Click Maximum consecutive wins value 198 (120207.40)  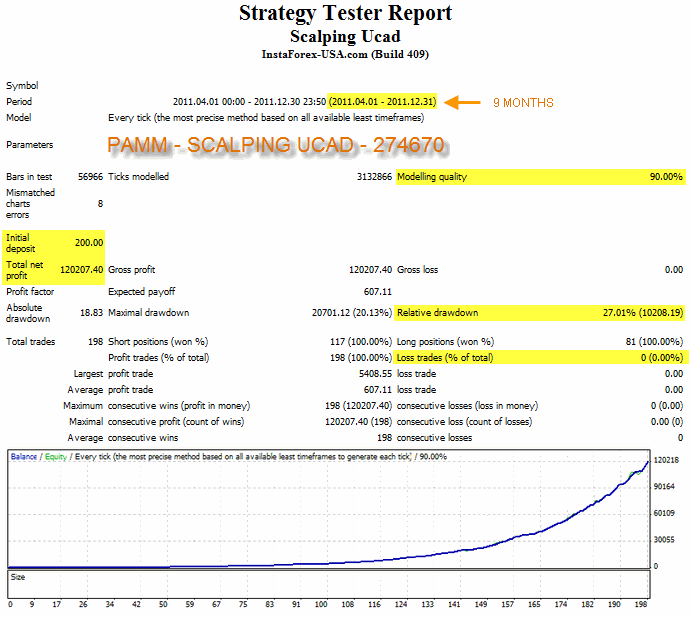click(x=358, y=406)
